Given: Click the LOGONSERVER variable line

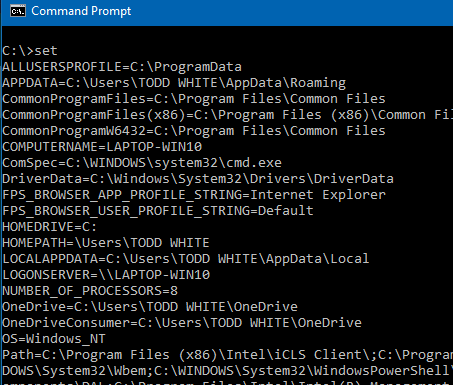Looking at the screenshot, I should (106, 275).
